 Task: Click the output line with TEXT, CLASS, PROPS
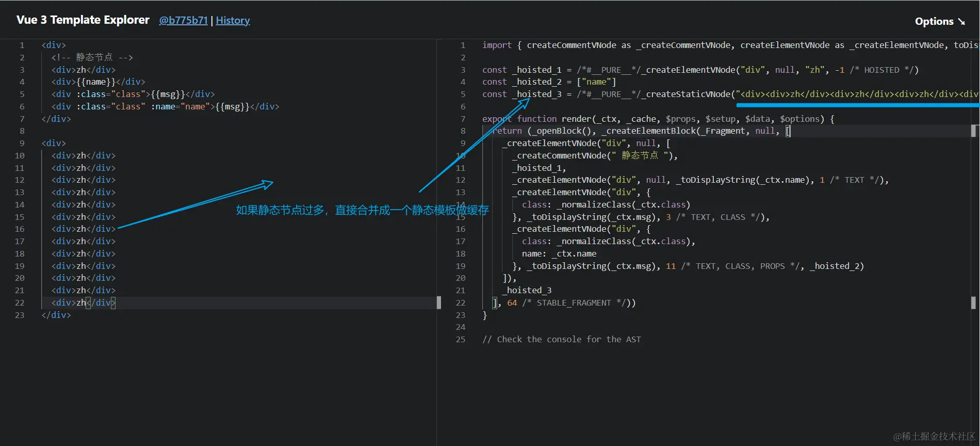[688, 266]
